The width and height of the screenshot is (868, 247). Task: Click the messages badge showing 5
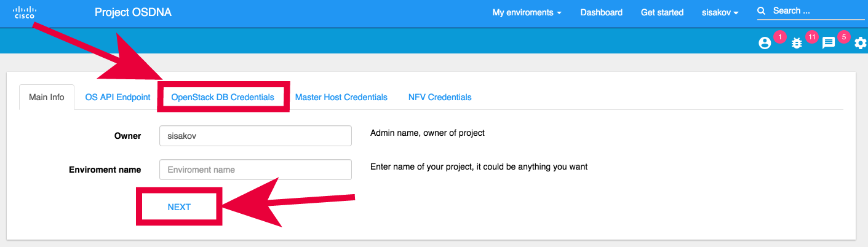[844, 37]
